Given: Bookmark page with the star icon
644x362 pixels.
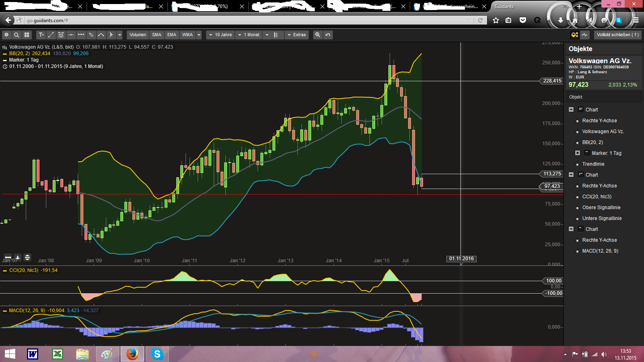Looking at the screenshot, I should pyautogui.click(x=496, y=20).
